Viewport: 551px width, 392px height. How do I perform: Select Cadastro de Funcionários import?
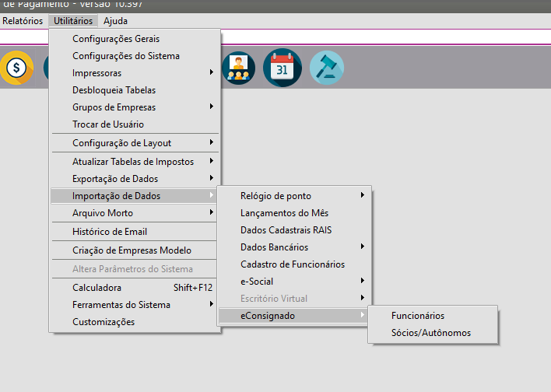[293, 264]
